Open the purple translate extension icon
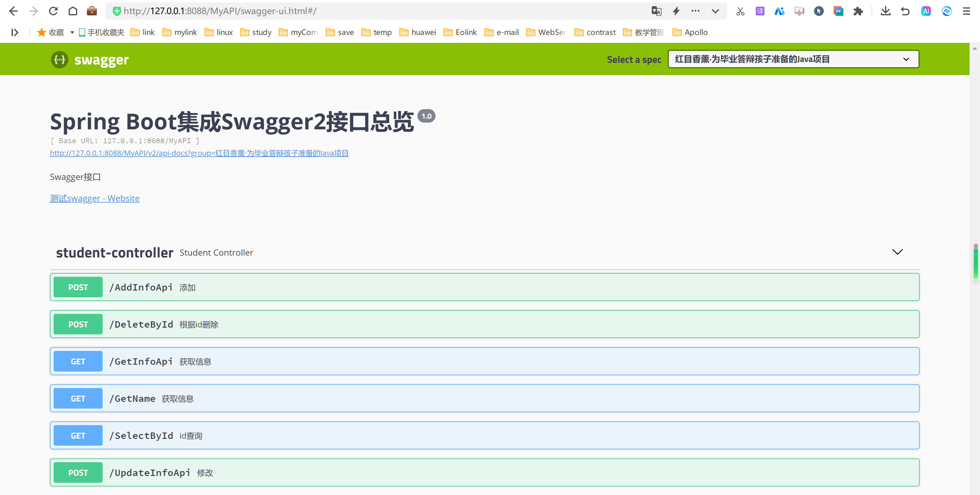980x495 pixels. click(x=760, y=11)
